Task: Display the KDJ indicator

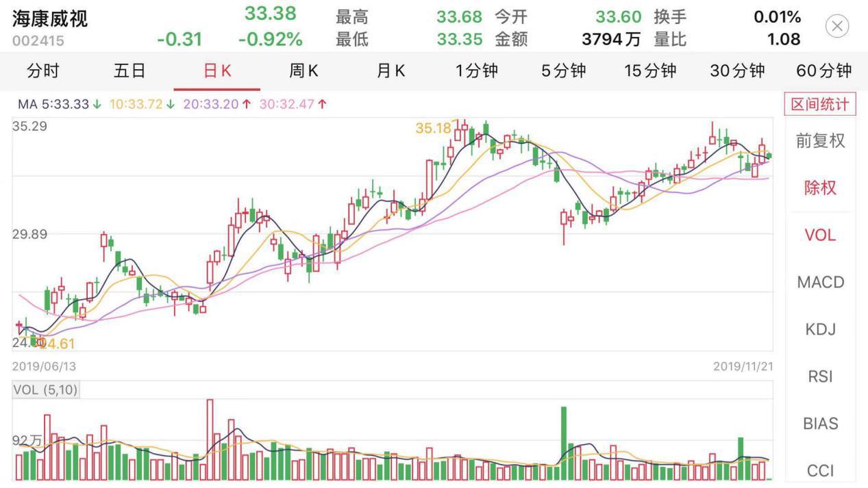Action: coord(820,329)
